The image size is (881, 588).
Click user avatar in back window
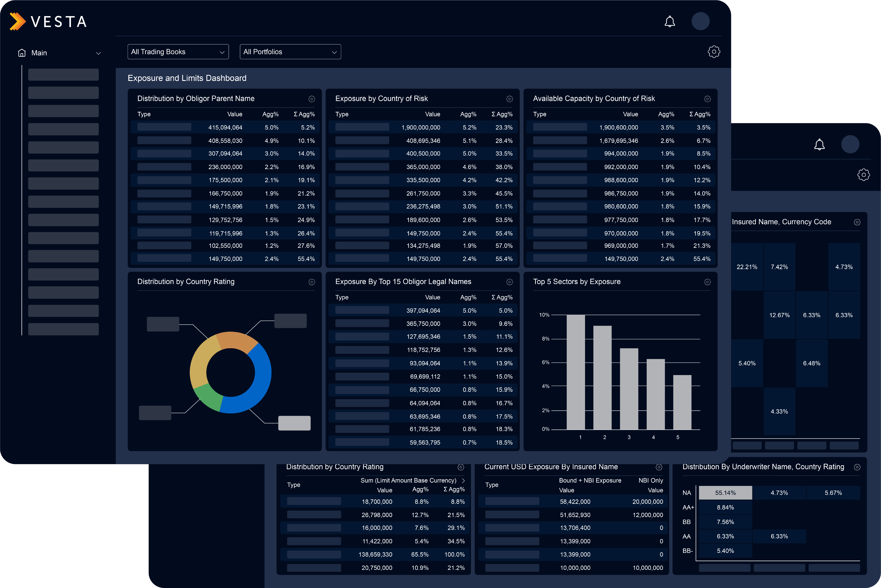(x=850, y=144)
